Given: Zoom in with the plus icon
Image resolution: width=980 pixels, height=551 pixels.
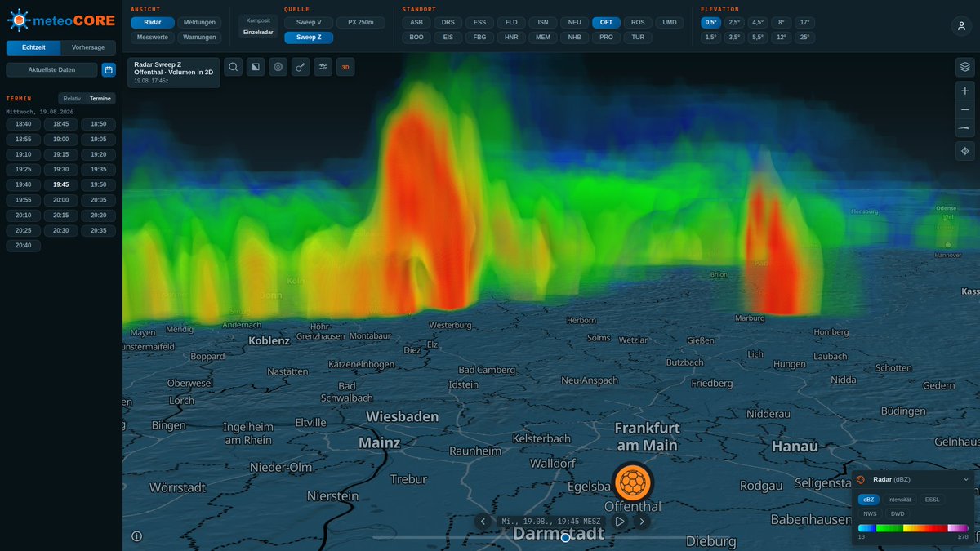Looking at the screenshot, I should 965,91.
